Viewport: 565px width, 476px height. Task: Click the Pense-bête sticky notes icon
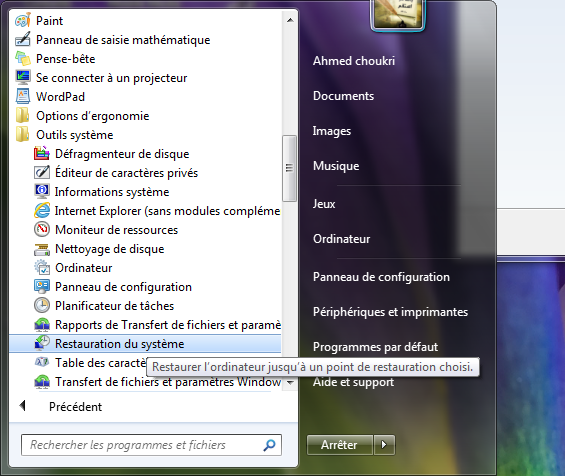(23, 59)
